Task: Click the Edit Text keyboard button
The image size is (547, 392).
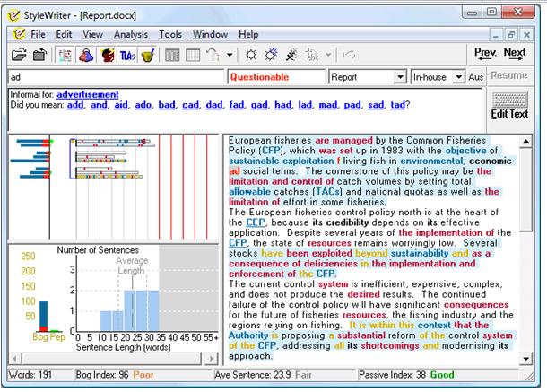Action: coord(509,106)
